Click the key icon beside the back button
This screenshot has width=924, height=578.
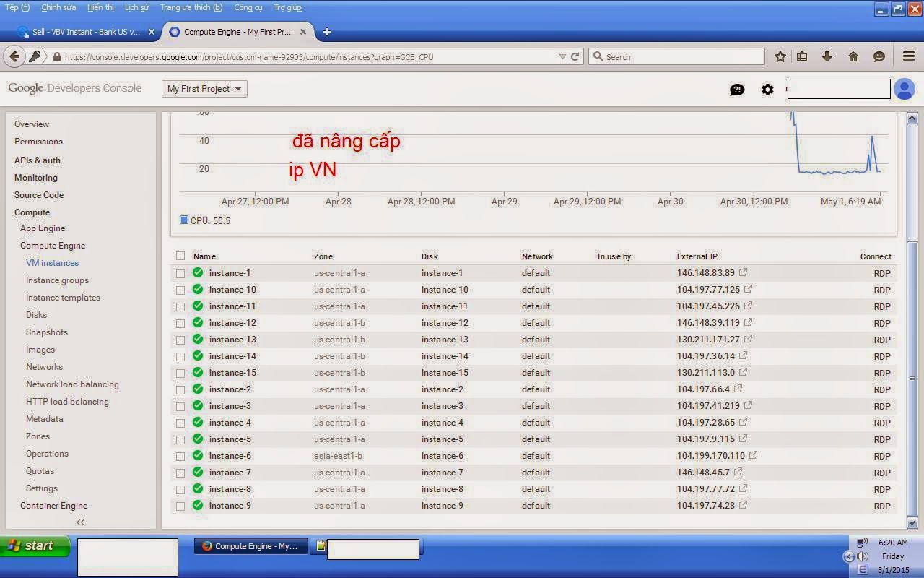coord(34,56)
